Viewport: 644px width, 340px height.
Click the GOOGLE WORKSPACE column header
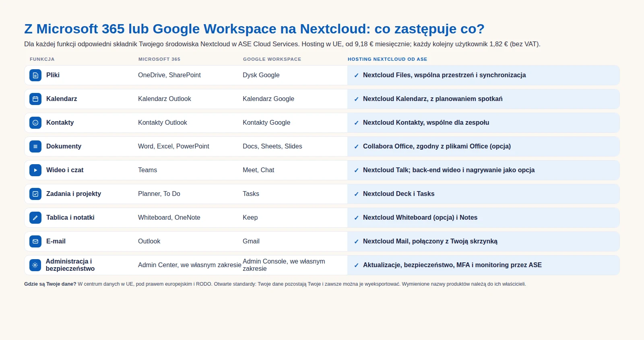pos(272,59)
